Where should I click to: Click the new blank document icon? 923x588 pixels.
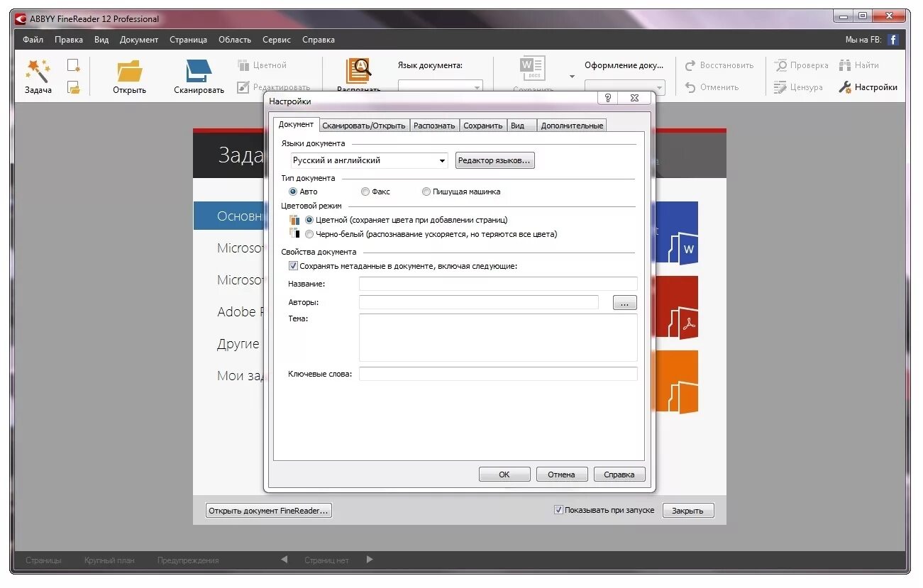[74, 66]
